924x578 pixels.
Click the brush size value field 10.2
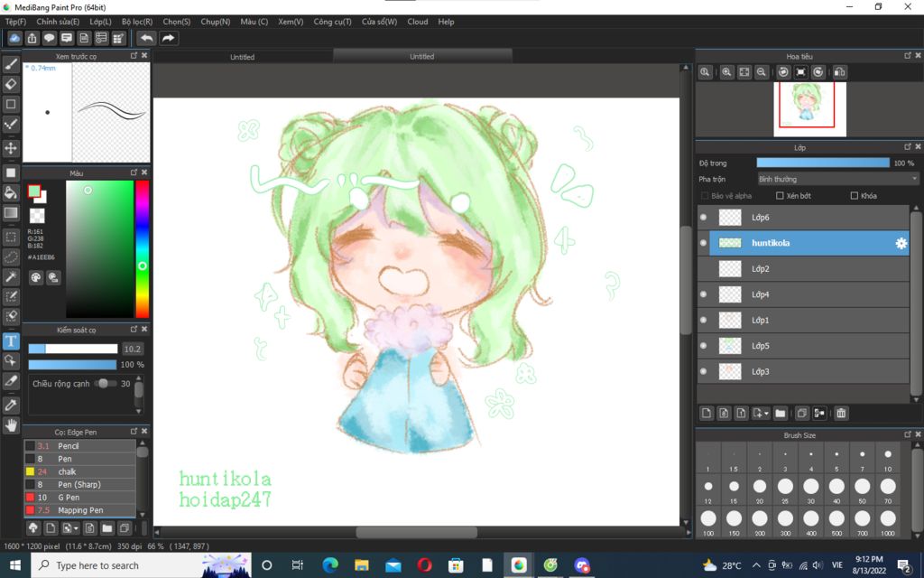coord(133,350)
